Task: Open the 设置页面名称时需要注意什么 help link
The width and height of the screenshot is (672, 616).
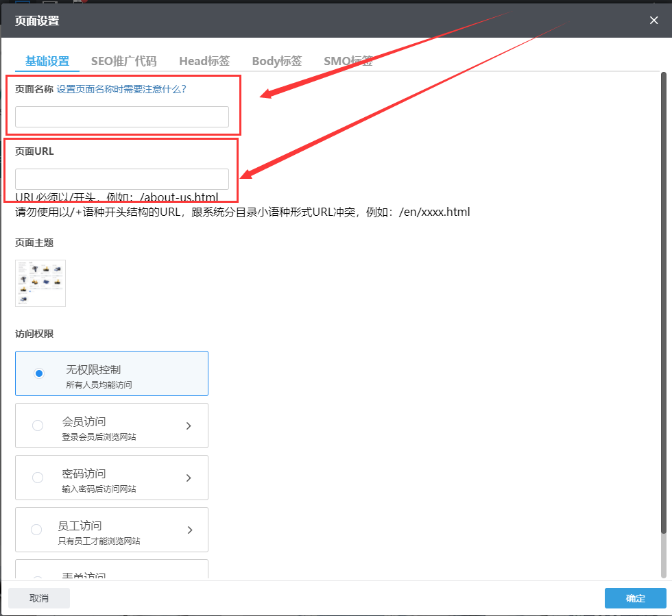Action: coord(121,89)
